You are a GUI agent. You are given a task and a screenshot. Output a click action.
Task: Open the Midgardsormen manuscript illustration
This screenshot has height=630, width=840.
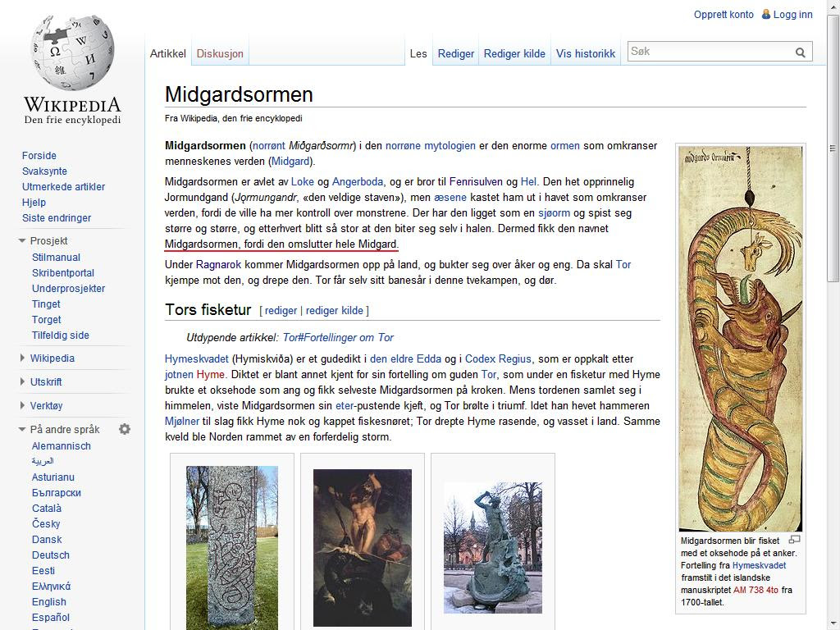click(x=741, y=338)
